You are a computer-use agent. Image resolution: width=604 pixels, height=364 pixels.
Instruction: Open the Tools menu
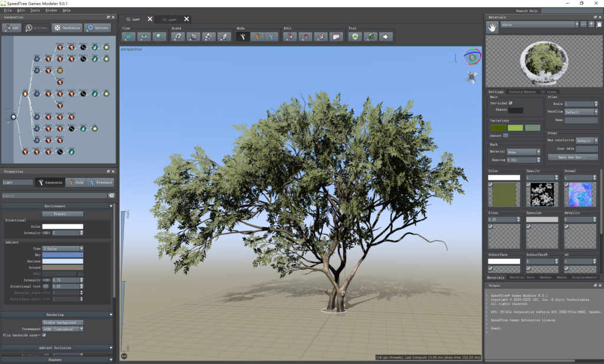click(35, 11)
